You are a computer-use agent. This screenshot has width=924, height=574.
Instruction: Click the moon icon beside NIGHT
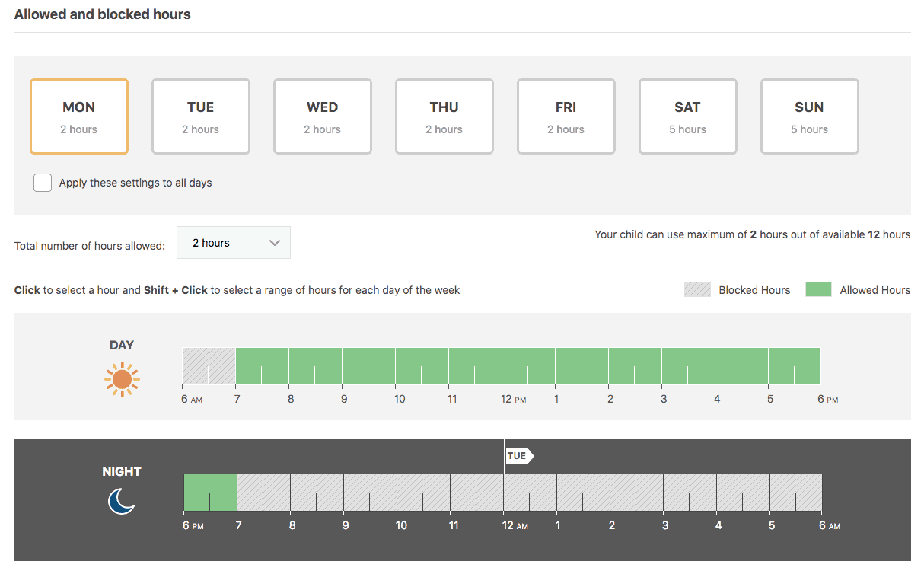[x=121, y=501]
